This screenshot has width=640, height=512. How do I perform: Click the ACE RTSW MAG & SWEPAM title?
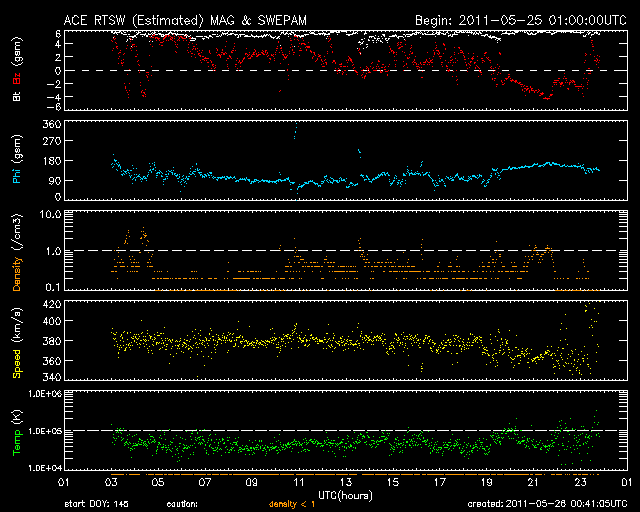[x=185, y=20]
